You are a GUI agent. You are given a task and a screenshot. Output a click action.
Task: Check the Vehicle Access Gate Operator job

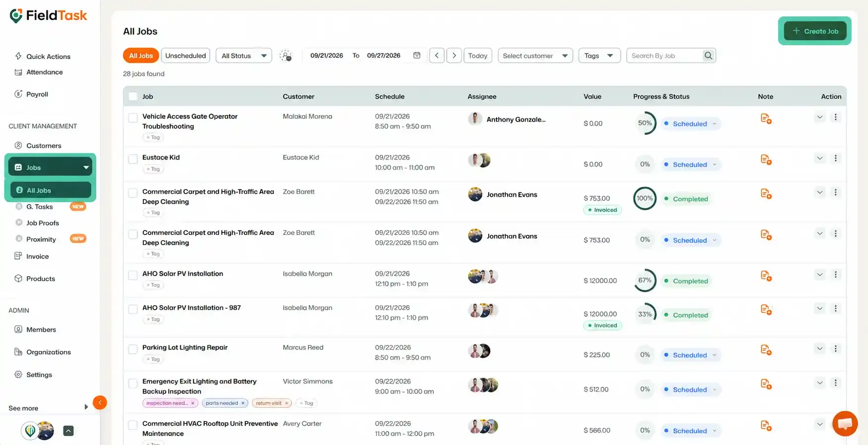[x=133, y=117]
